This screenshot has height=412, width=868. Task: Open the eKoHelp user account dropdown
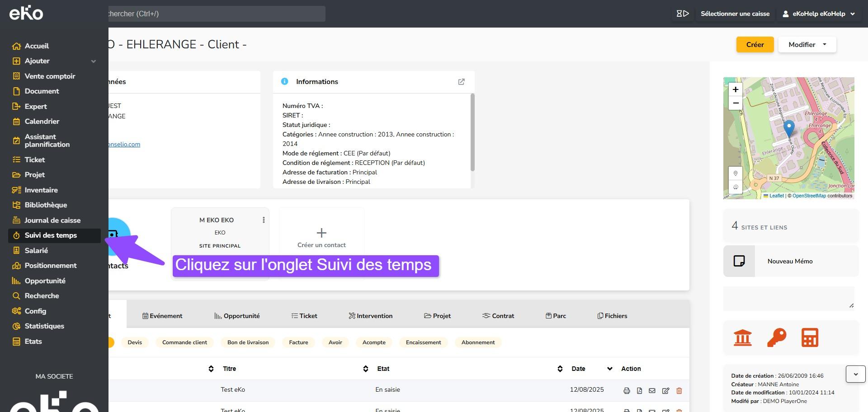(819, 14)
